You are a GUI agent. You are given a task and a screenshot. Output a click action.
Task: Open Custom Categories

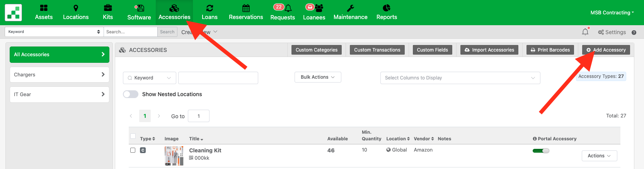pyautogui.click(x=317, y=50)
